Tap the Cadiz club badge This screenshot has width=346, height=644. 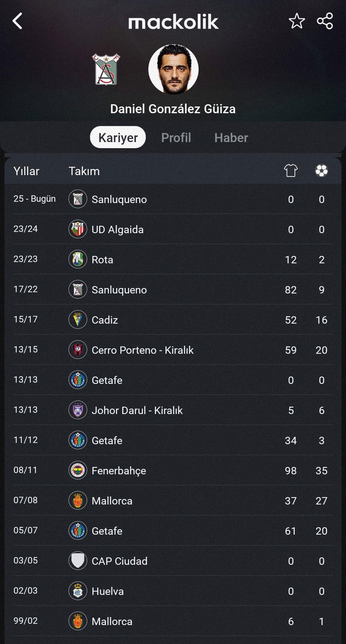coord(78,320)
